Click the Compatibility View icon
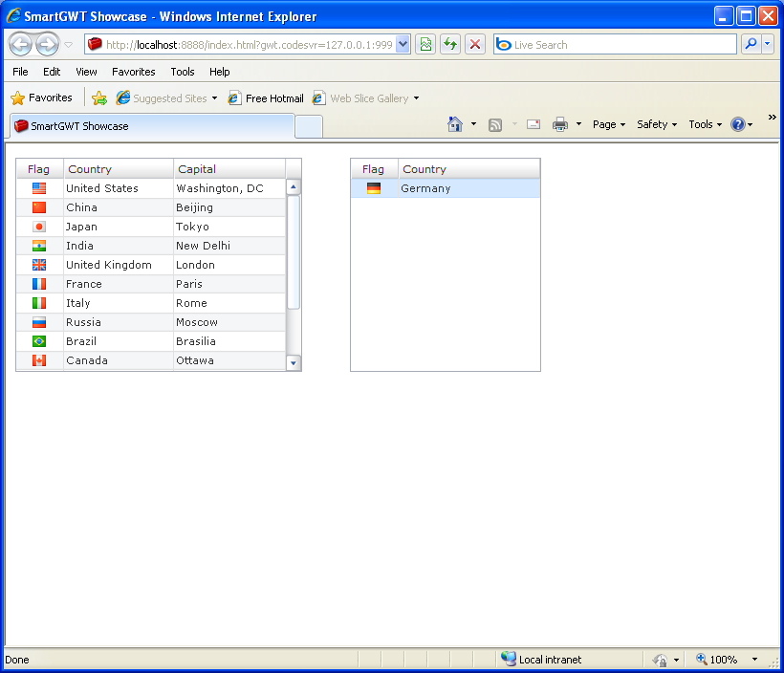 (425, 45)
